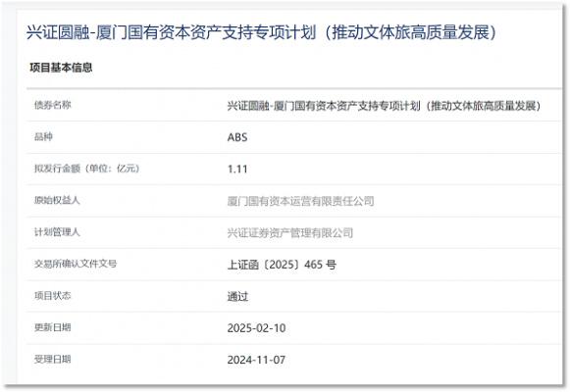
Task: Select the 1.11 amount value
Action: click(237, 170)
